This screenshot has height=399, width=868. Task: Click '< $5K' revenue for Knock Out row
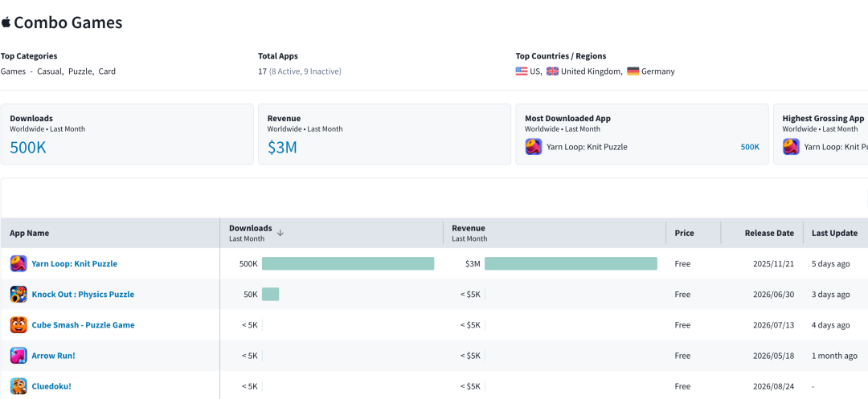[470, 294]
